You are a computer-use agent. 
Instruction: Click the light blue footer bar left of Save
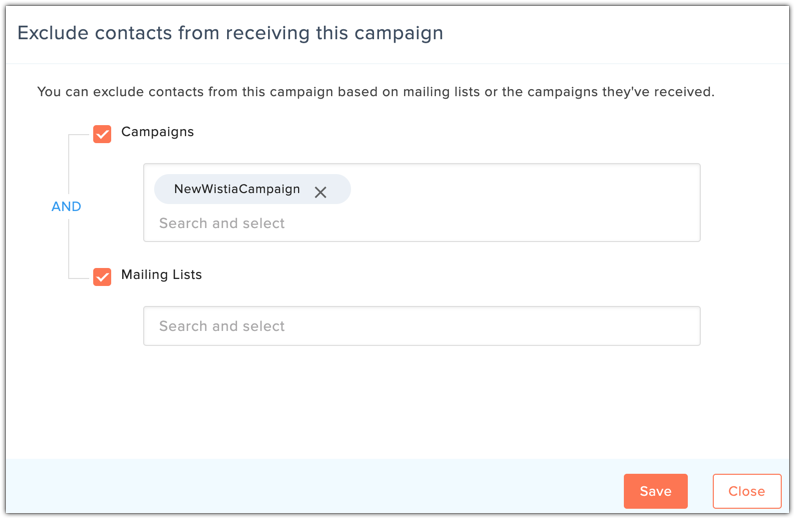[x=314, y=487]
